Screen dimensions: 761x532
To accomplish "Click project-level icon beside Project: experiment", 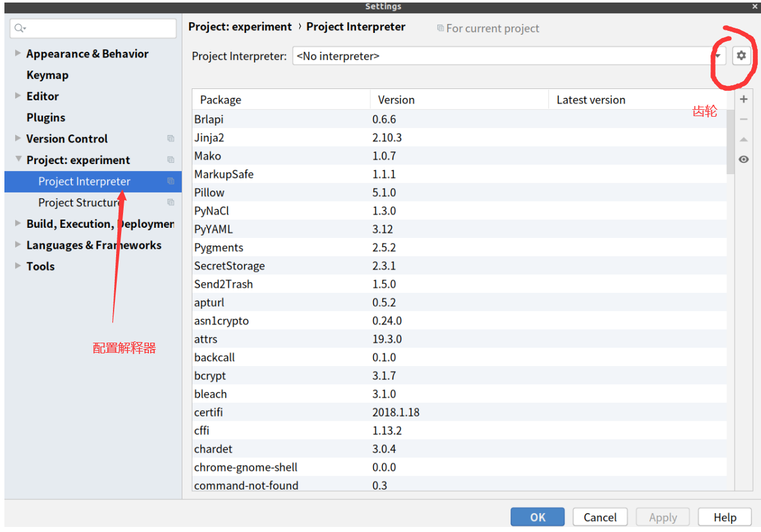I will [170, 160].
